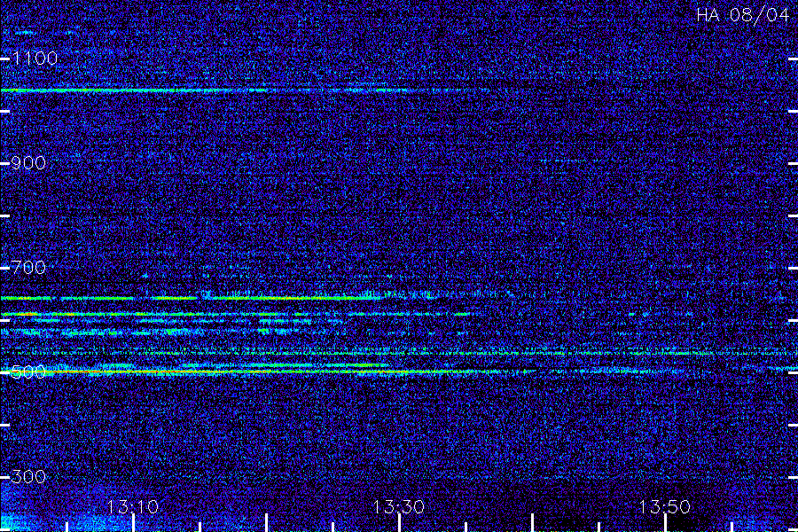Click the HA 08/04 date label
Screen dimensions: 798x532
(742, 15)
